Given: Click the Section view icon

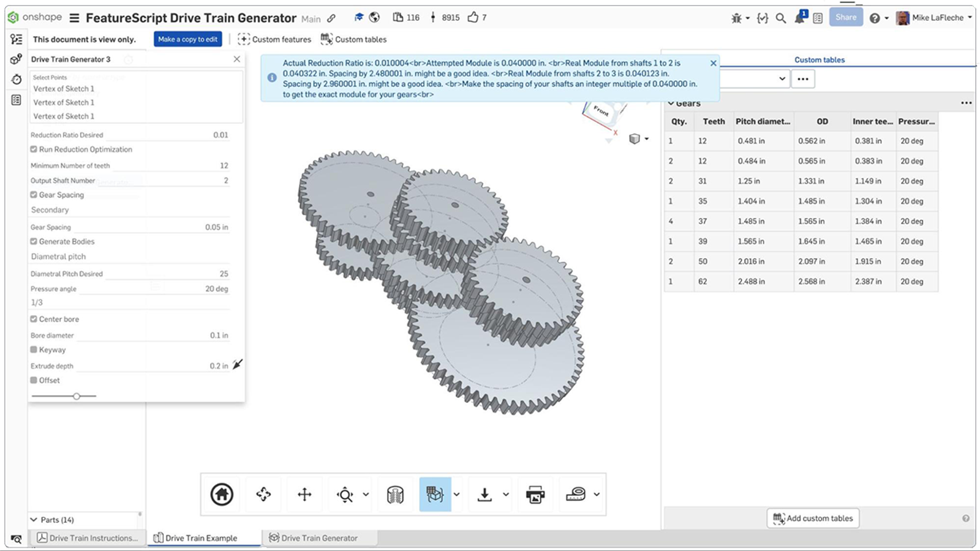Looking at the screenshot, I should 395,494.
